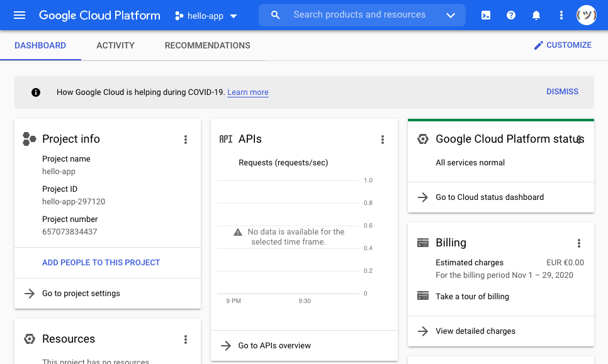The height and width of the screenshot is (364, 608).
Task: Click the Google Cloud Platform status shield icon
Action: coord(423,139)
